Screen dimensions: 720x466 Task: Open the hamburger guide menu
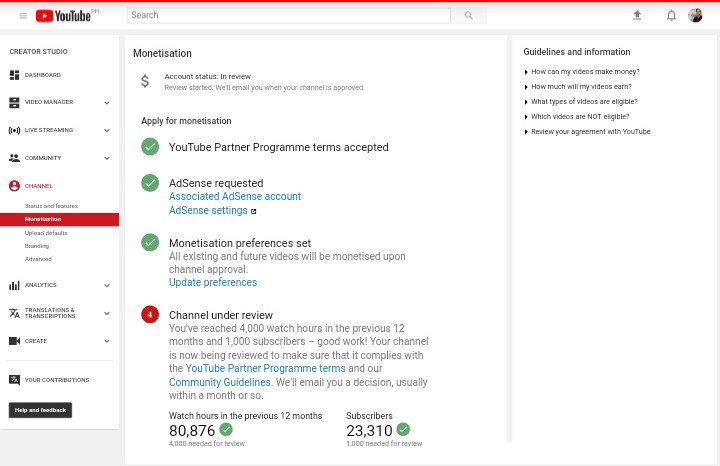pyautogui.click(x=23, y=16)
